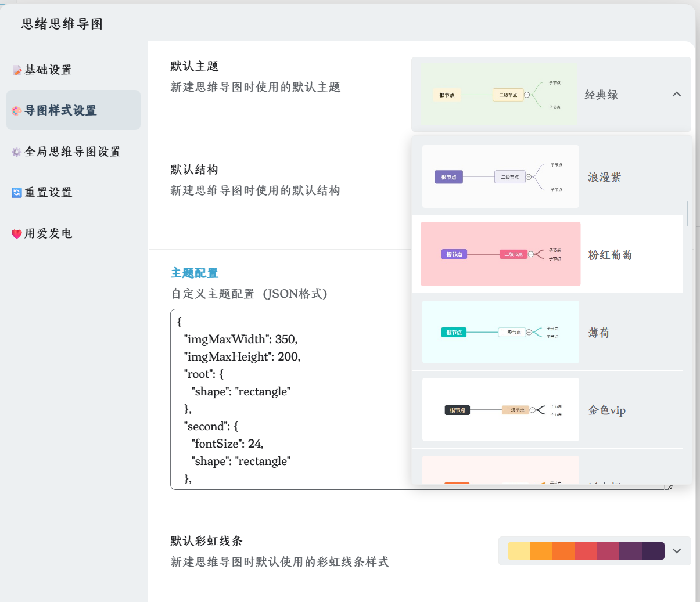Click the refresh icon beside 重置设置
700x602 pixels.
[17, 193]
